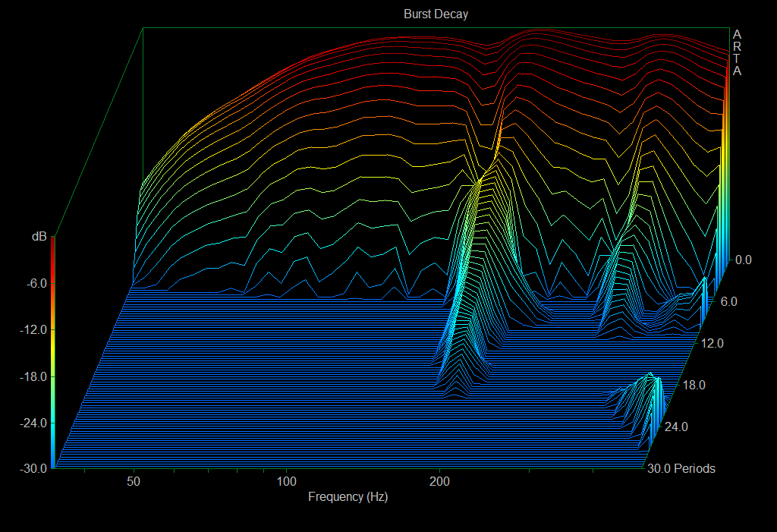Select the 200 Hz frequency axis label
Image resolution: width=777 pixels, height=532 pixels.
tap(439, 482)
